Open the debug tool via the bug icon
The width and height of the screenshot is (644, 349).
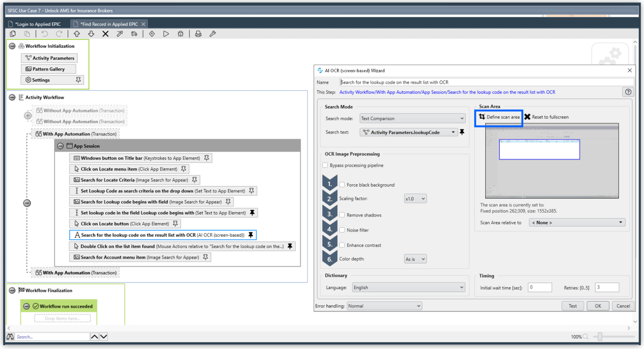click(181, 34)
